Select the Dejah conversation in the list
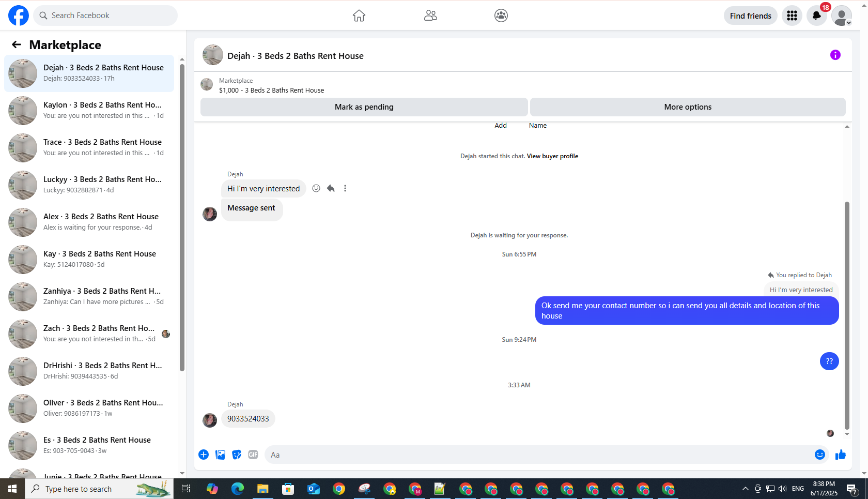 89,73
